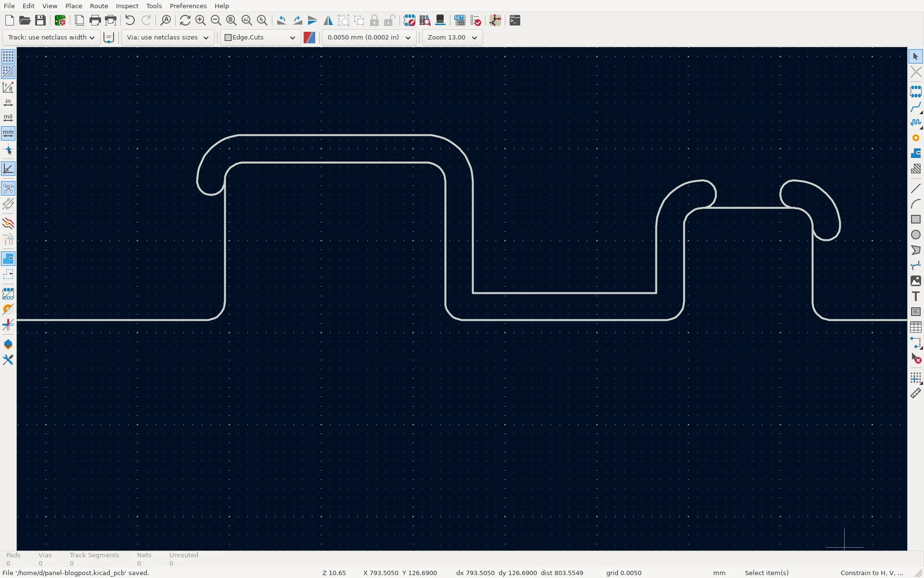Open Board Setup icon
Image resolution: width=924 pixels, height=578 pixels.
(x=60, y=20)
